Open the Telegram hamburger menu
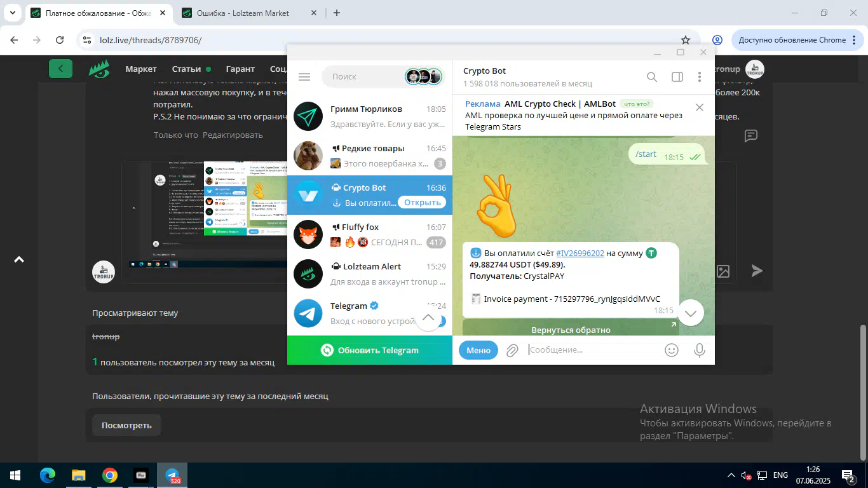 coord(304,77)
